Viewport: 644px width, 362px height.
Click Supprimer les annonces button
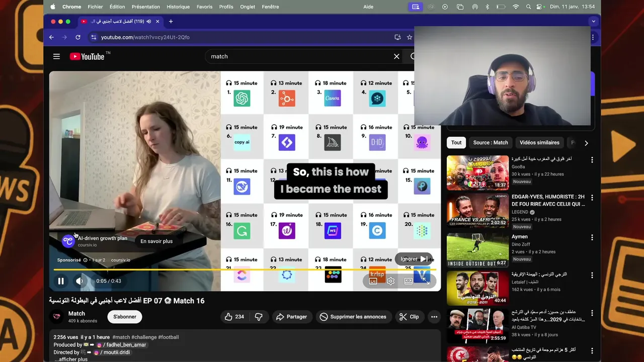(x=353, y=317)
